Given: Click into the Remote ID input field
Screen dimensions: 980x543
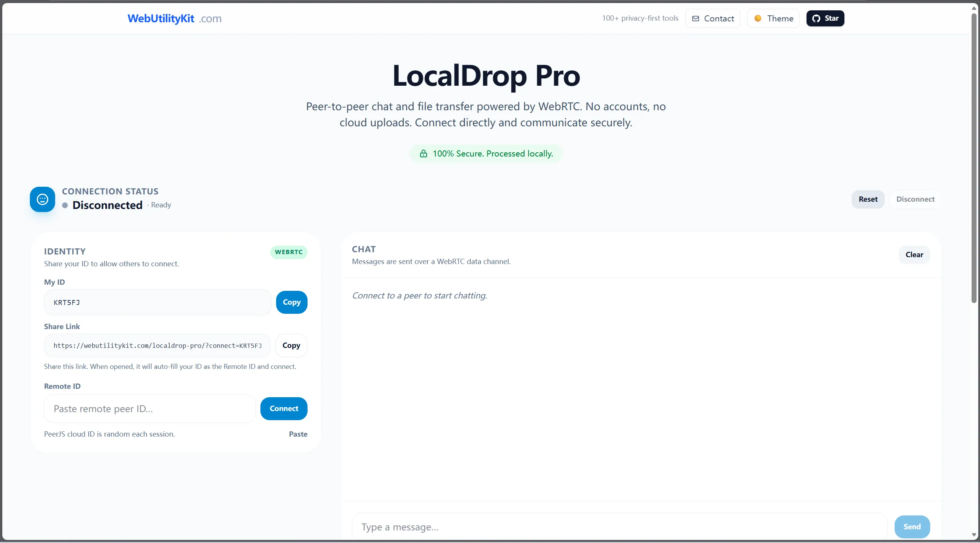Looking at the screenshot, I should (149, 409).
